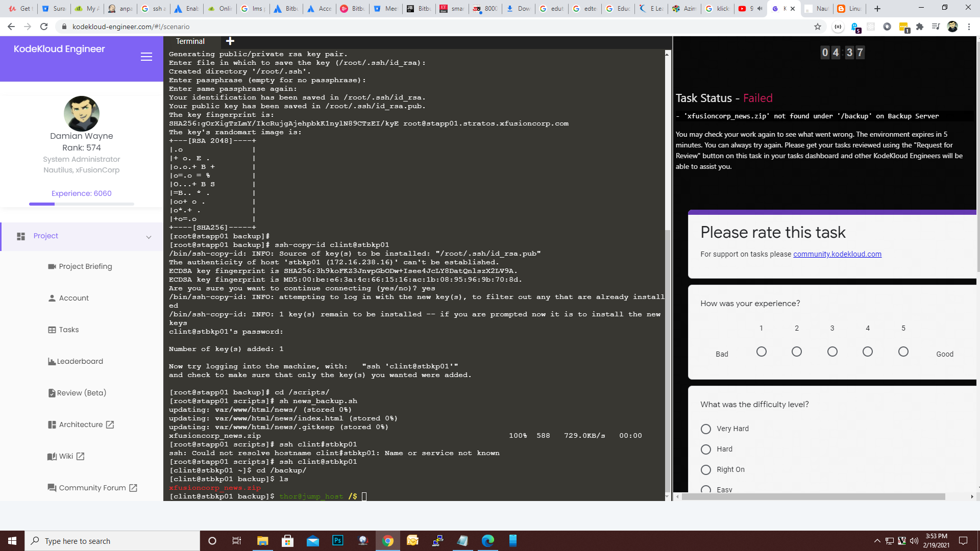Open the Account sidebar item
The height and width of the screenshot is (551, 980).
pos(73,298)
